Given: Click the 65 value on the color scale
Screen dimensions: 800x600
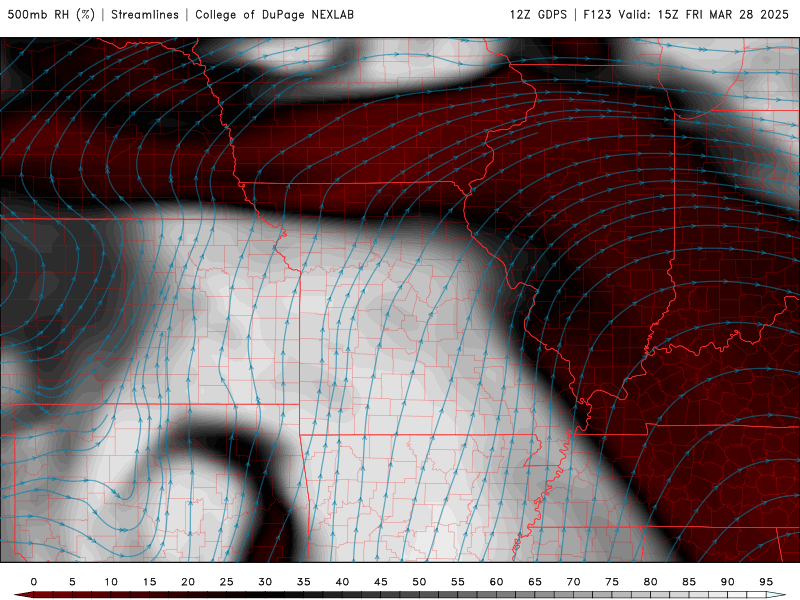Looking at the screenshot, I should [x=535, y=582].
